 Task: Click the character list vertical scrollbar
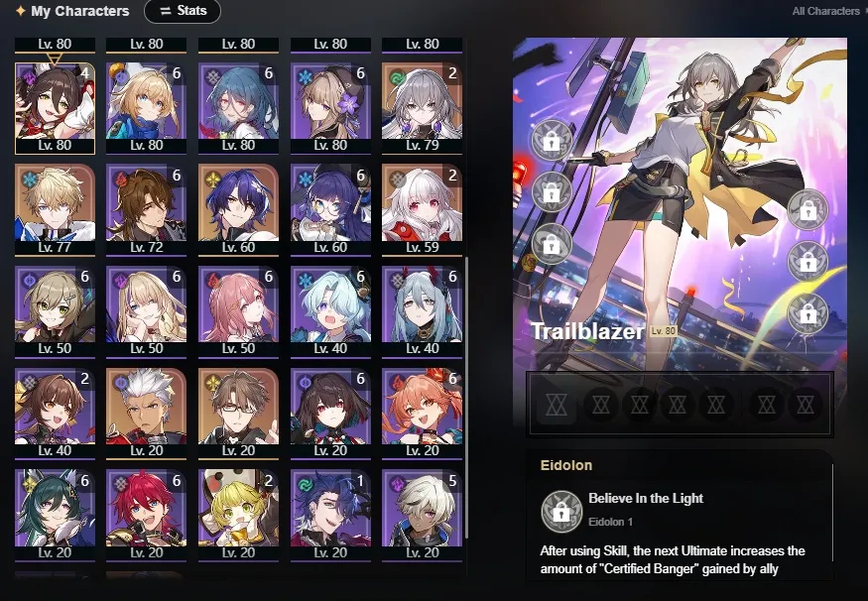point(467,398)
